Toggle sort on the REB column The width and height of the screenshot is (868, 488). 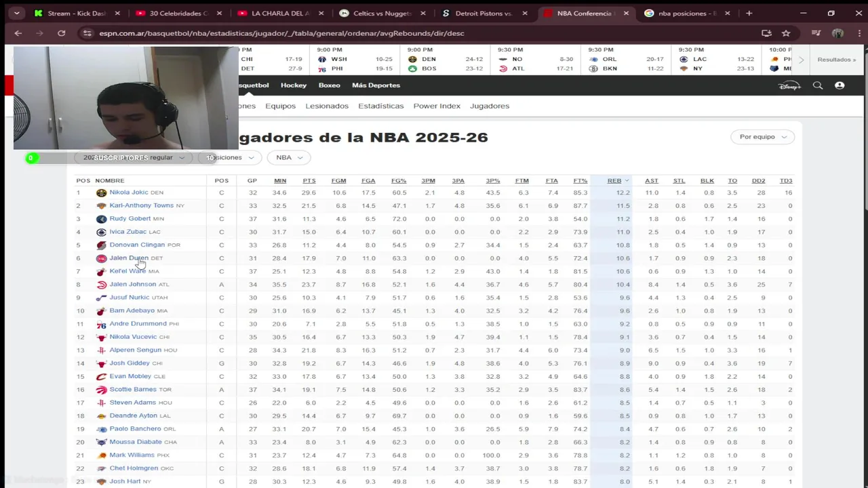[618, 180]
